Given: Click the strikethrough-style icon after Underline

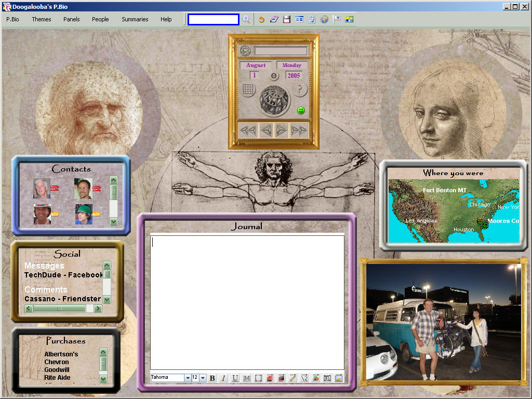Looking at the screenshot, I should tap(247, 378).
